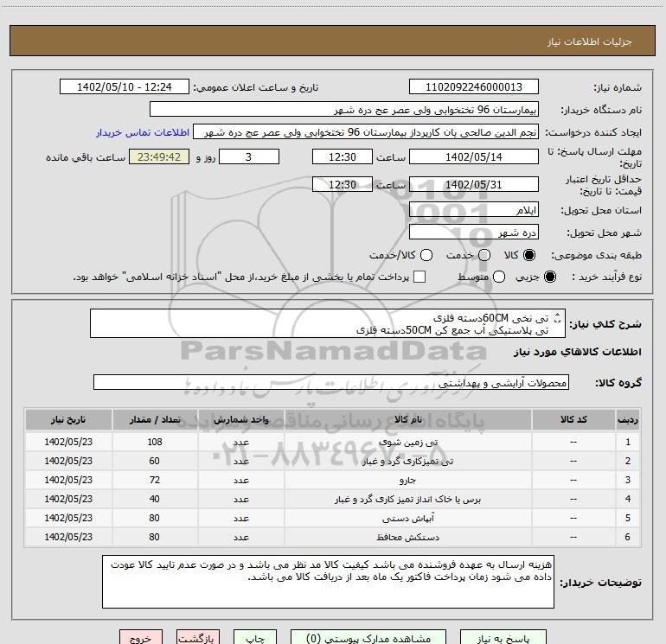The image size is (666, 644).
Task: Click the request creator name field
Action: coord(366,132)
